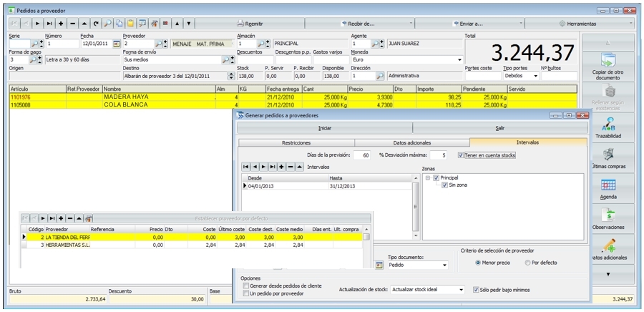Toggle Sólo pedir bajo mínimos checkbox
The image size is (644, 312).
(476, 289)
